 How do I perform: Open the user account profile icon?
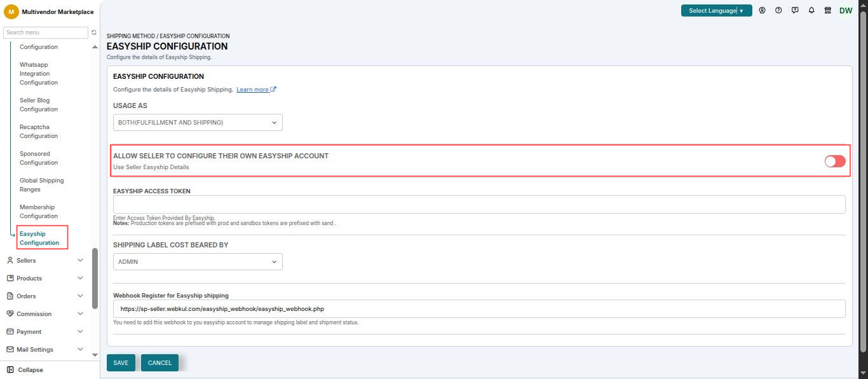[762, 11]
